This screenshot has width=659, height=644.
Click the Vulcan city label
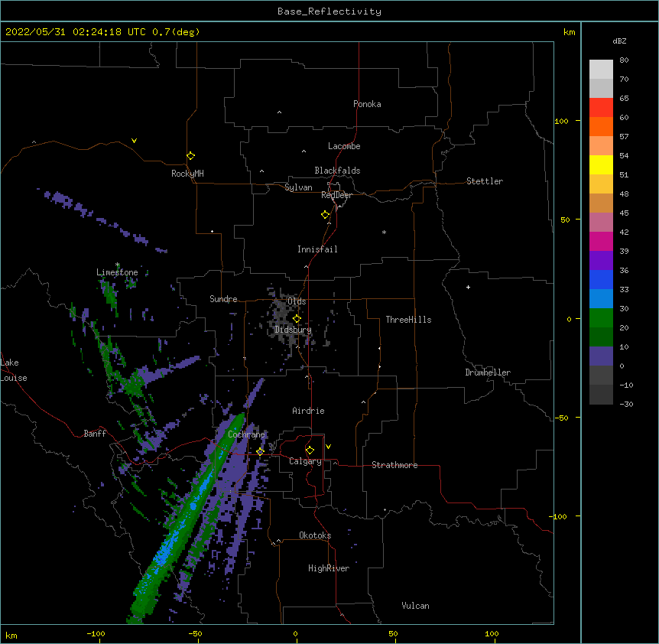pyautogui.click(x=415, y=606)
